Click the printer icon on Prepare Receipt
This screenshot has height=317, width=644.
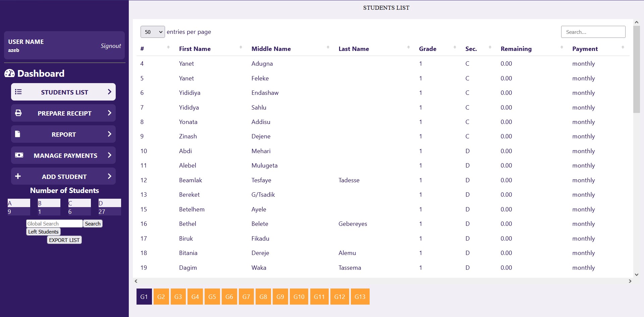pos(18,113)
